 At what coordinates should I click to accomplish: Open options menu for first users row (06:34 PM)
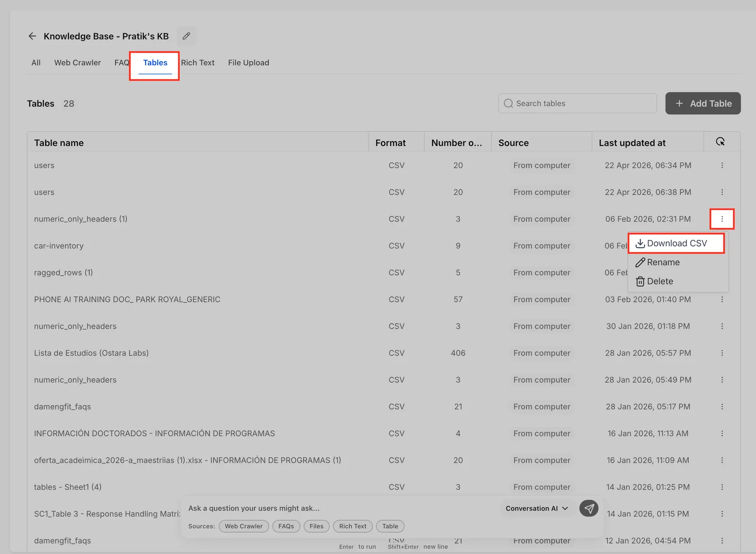(722, 165)
